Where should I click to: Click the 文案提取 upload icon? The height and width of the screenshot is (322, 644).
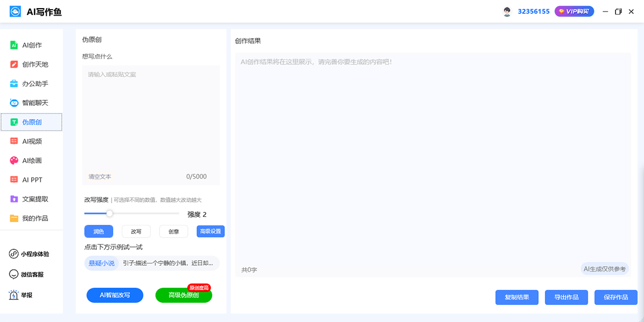tap(14, 199)
